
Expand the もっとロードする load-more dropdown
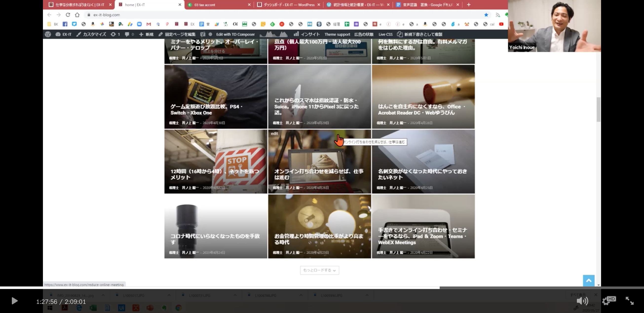pos(319,270)
